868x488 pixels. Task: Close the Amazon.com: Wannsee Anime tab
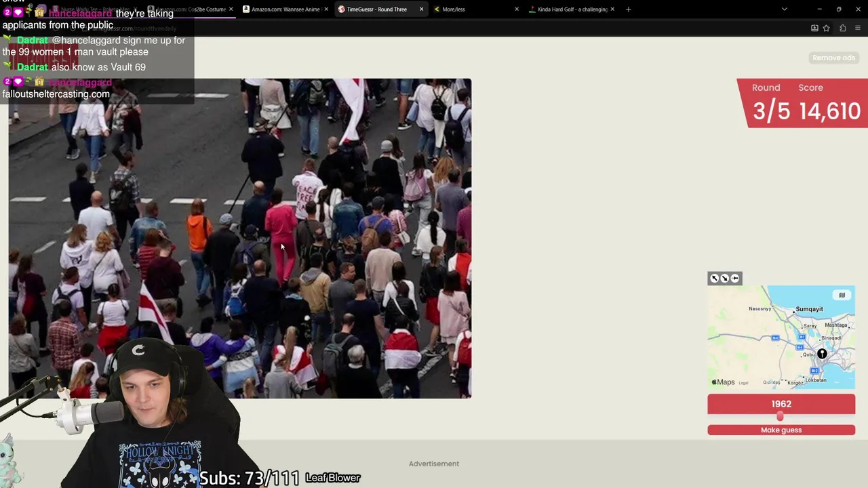coord(326,9)
